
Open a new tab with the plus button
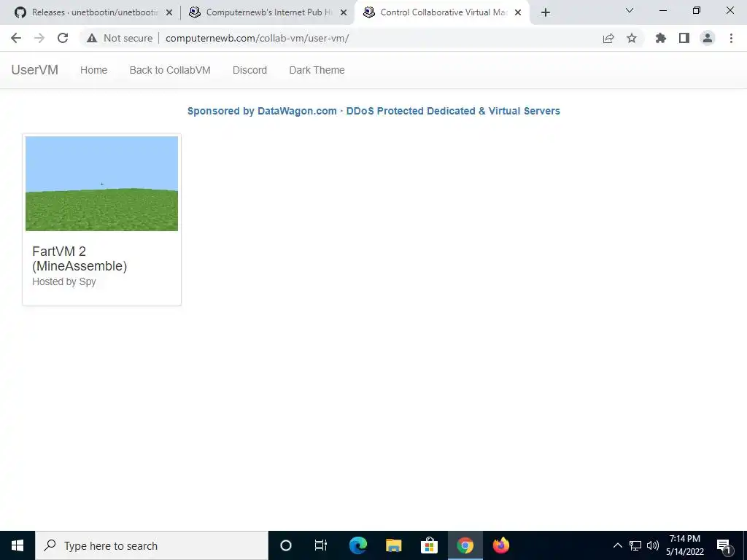coord(546,12)
